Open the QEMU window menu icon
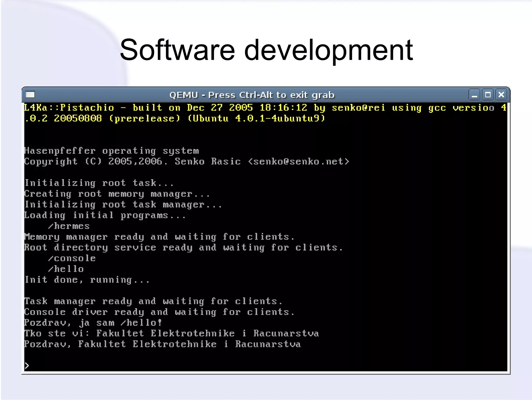The width and height of the screenshot is (532, 400). tap(30, 95)
